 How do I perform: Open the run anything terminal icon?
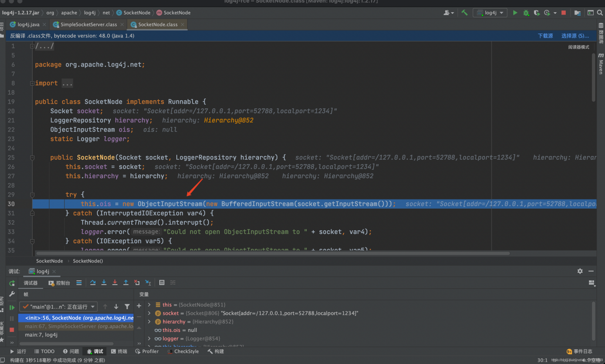click(590, 13)
